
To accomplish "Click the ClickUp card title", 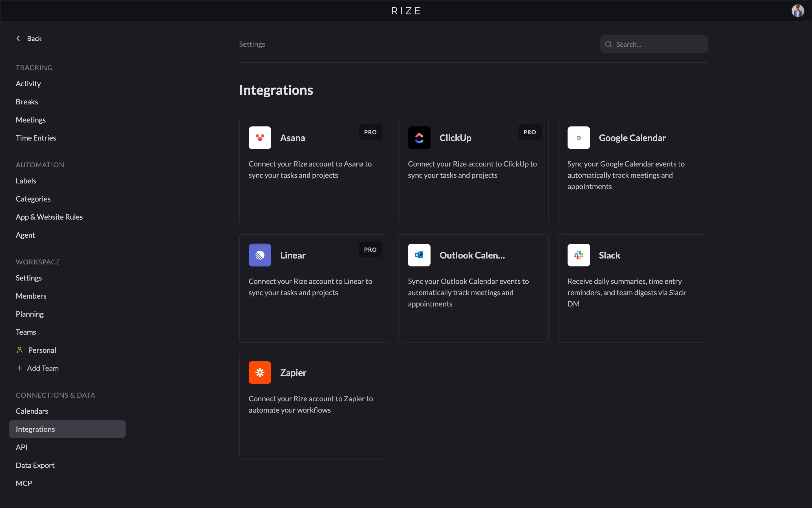I will [455, 138].
